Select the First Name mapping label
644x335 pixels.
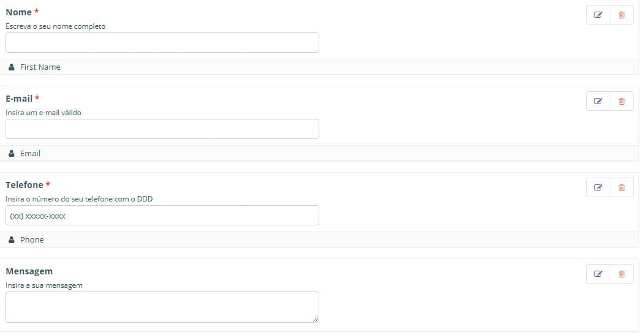40,67
